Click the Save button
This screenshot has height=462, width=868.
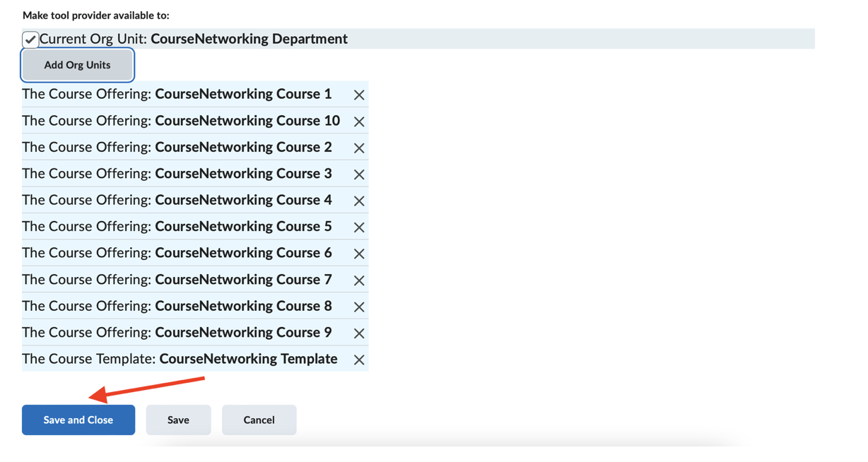point(178,420)
